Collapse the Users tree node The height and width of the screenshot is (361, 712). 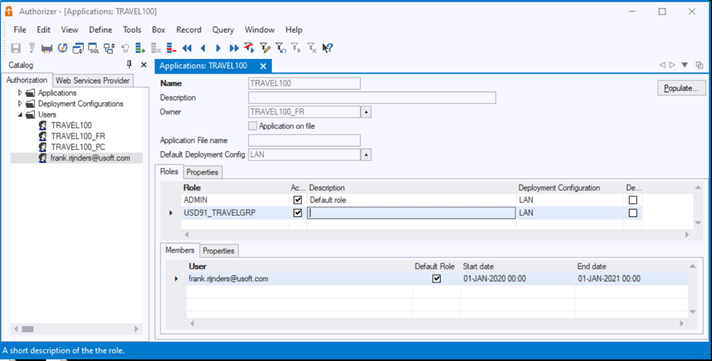pyautogui.click(x=20, y=115)
